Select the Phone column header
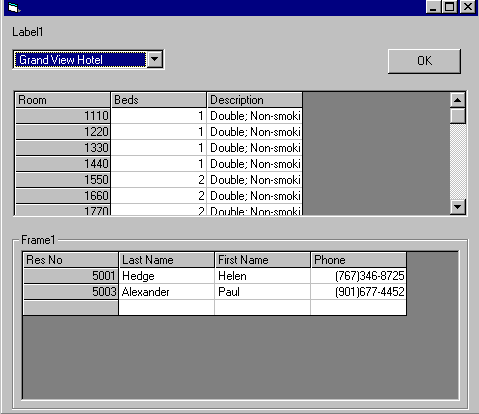The width and height of the screenshot is (479, 414). click(358, 260)
